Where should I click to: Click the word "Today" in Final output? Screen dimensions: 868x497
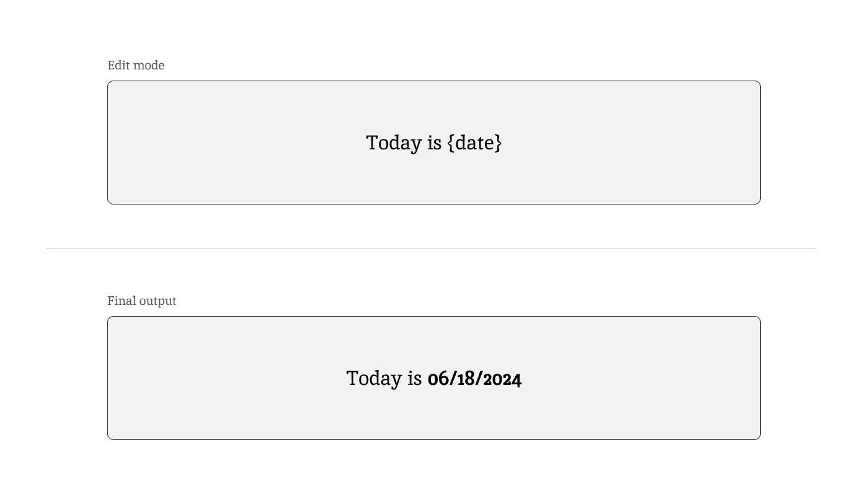(374, 379)
